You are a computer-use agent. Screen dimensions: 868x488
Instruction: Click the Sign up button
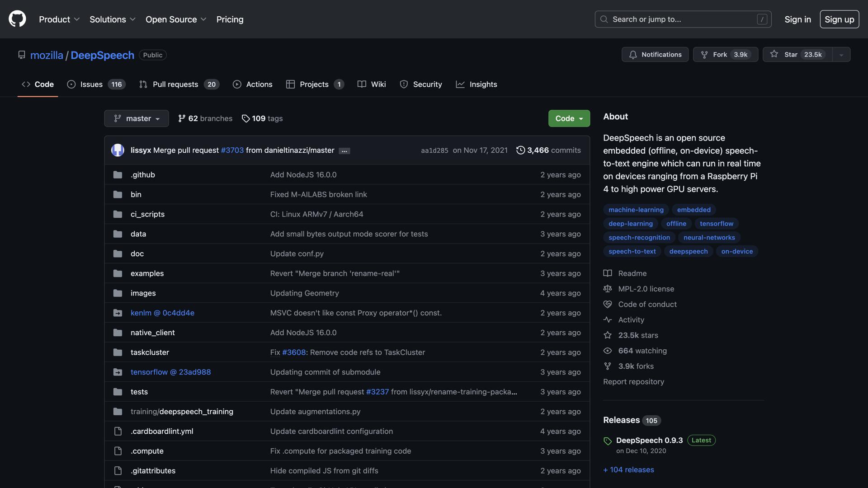(x=839, y=19)
